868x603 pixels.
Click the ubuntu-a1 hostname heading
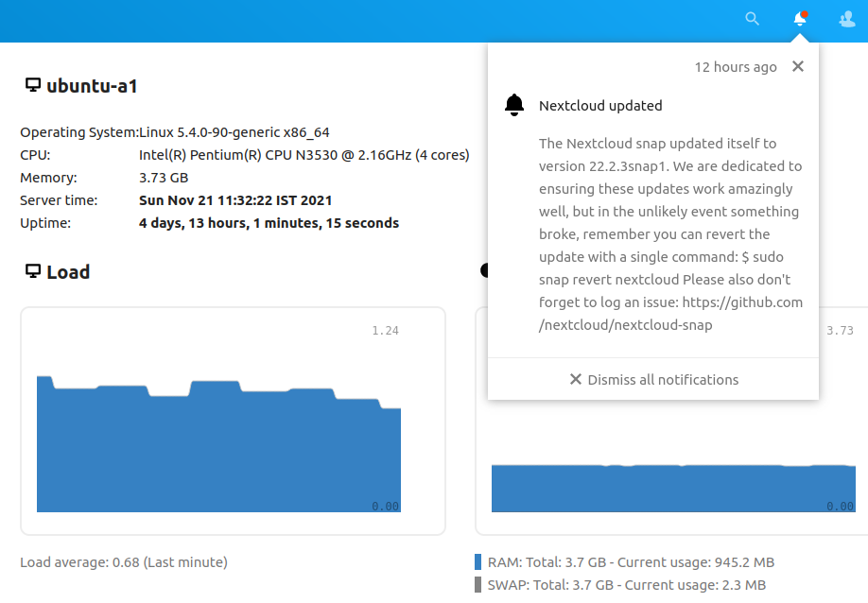pyautogui.click(x=95, y=84)
